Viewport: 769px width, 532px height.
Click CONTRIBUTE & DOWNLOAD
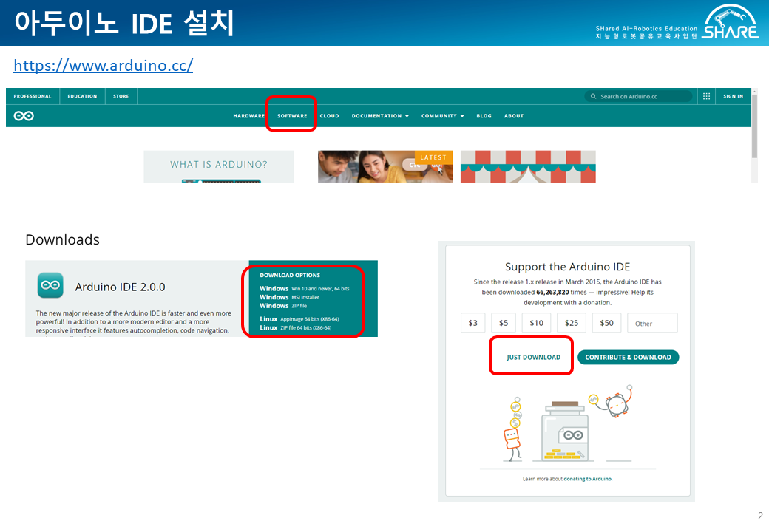click(629, 357)
